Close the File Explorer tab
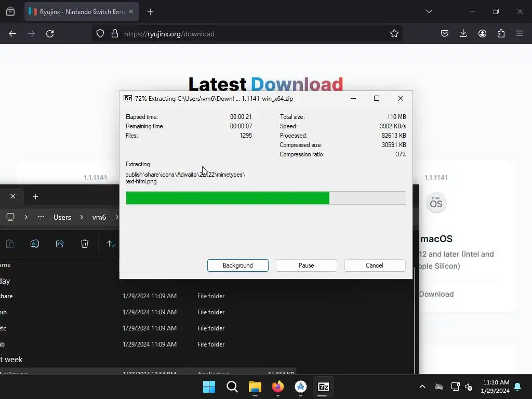532x399 pixels. pyautogui.click(x=13, y=196)
